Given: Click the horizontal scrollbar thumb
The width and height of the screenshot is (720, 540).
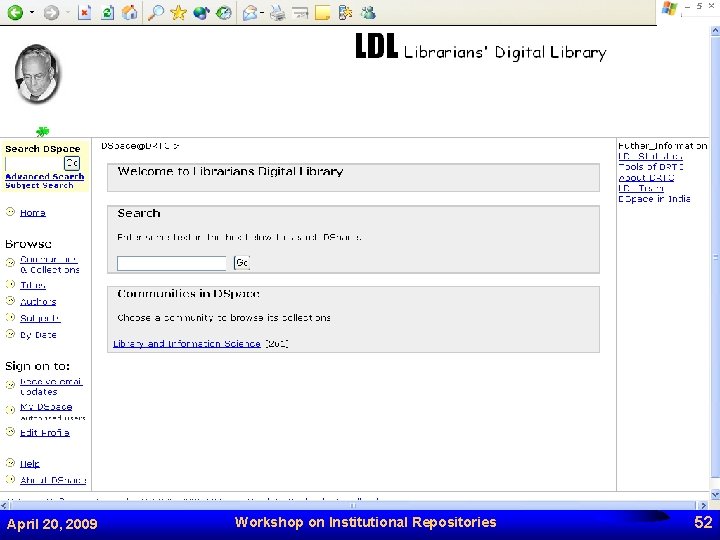Looking at the screenshot, I should tap(353, 505).
